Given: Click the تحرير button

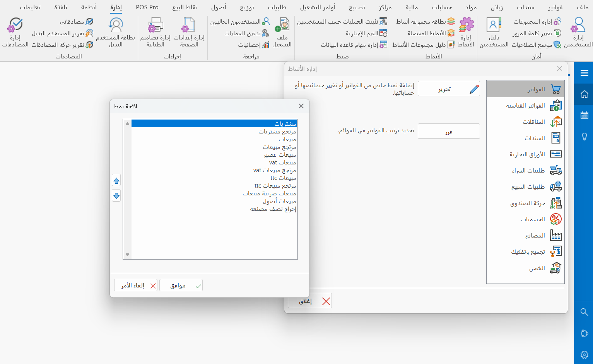Looking at the screenshot, I should click(449, 89).
